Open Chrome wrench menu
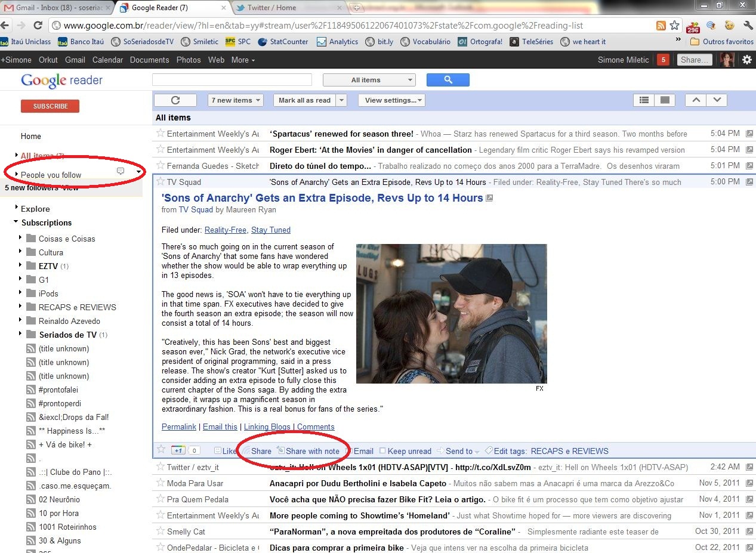 (x=748, y=26)
